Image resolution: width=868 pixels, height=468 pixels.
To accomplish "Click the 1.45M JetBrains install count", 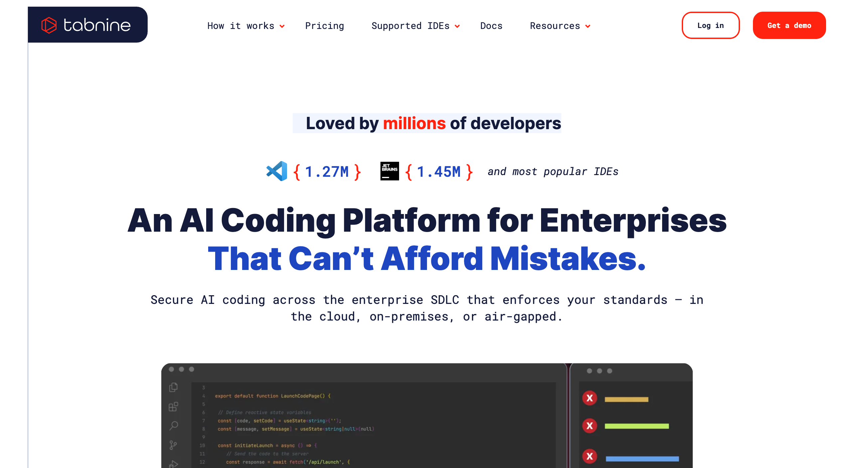I will [x=438, y=172].
